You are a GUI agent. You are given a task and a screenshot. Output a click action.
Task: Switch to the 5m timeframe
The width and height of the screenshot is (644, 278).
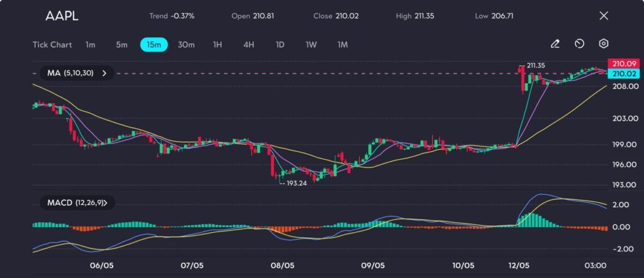[121, 45]
